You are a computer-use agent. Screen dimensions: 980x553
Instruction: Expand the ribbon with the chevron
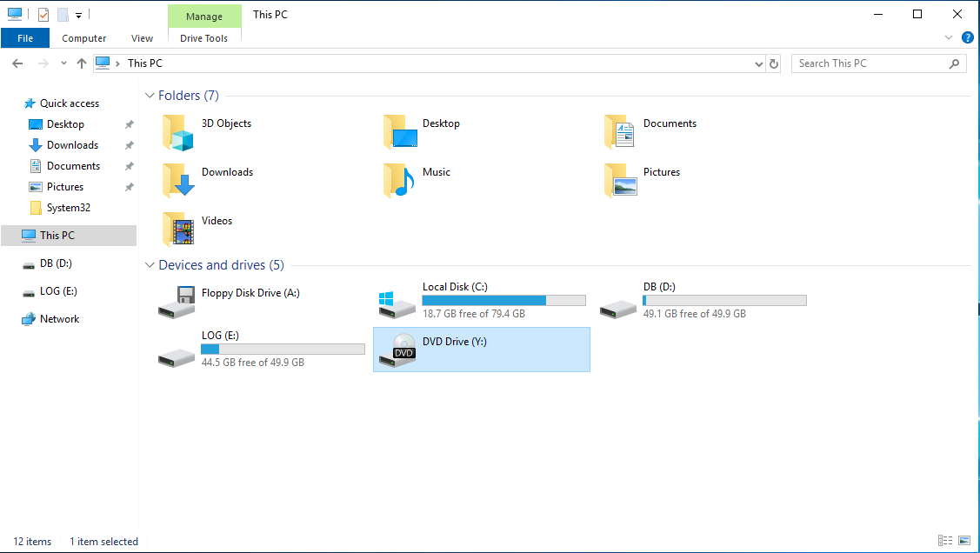(948, 37)
